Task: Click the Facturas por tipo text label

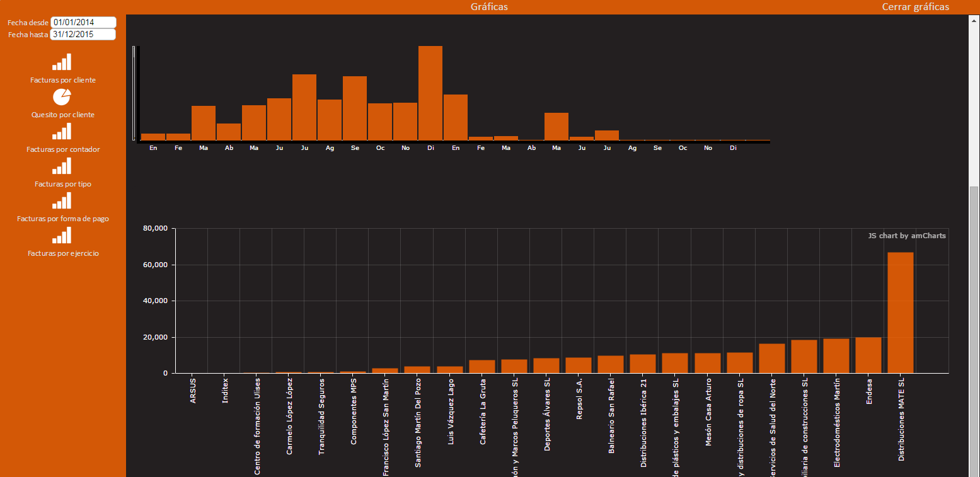Action: point(63,184)
